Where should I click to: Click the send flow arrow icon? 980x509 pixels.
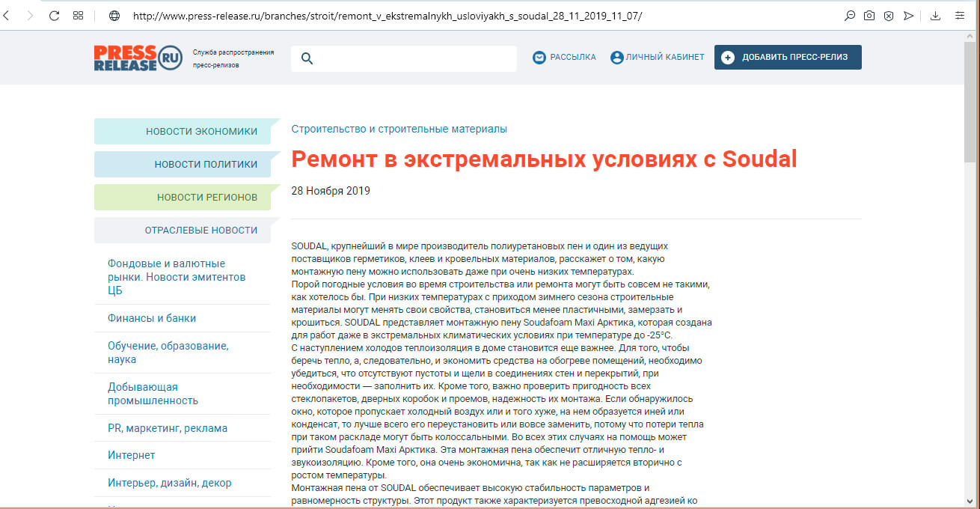click(908, 15)
